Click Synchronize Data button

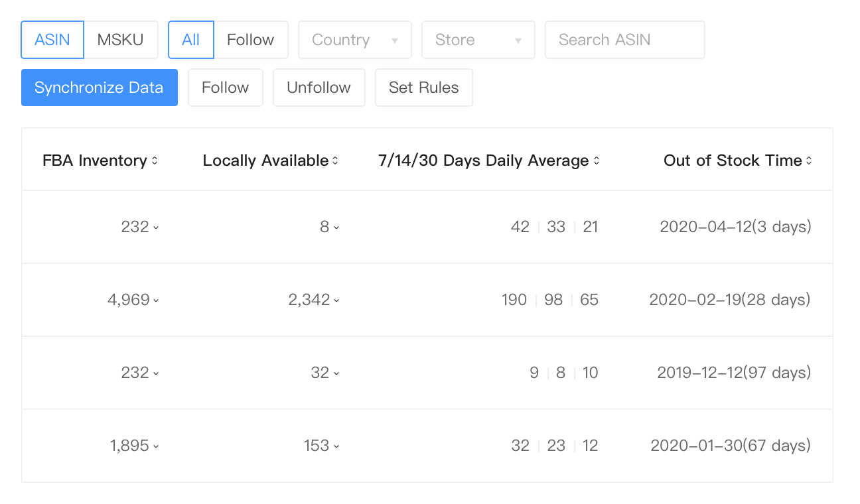100,88
